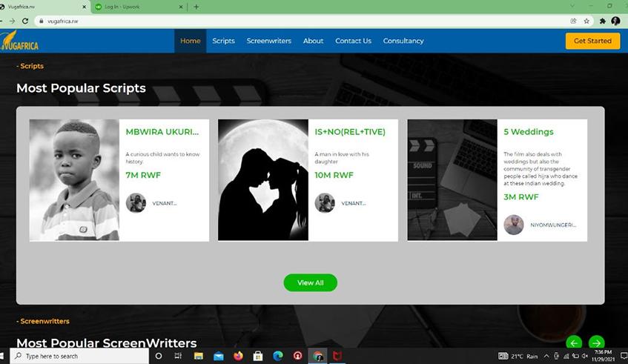Screen dimensions: 628x364
Task: Go forward with the browser forward arrow
Action: (x=12, y=21)
